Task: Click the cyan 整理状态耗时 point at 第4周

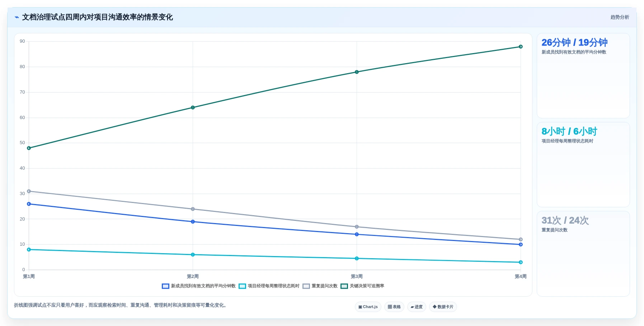Action: [521, 262]
